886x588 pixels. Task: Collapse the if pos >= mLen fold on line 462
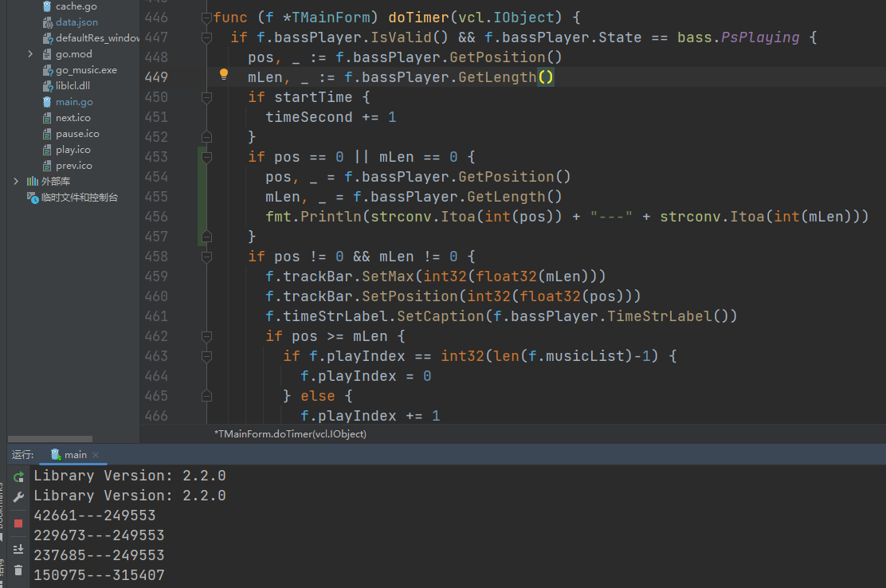point(207,337)
